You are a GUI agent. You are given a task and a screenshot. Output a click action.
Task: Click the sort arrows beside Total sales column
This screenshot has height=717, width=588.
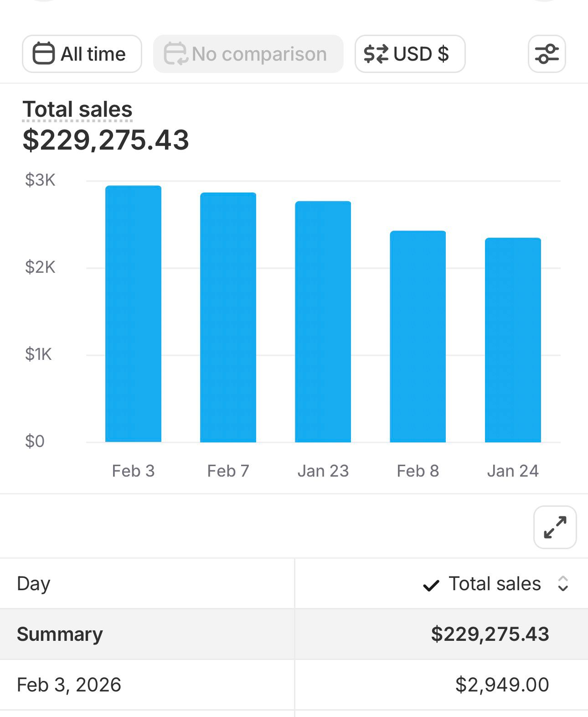click(563, 583)
